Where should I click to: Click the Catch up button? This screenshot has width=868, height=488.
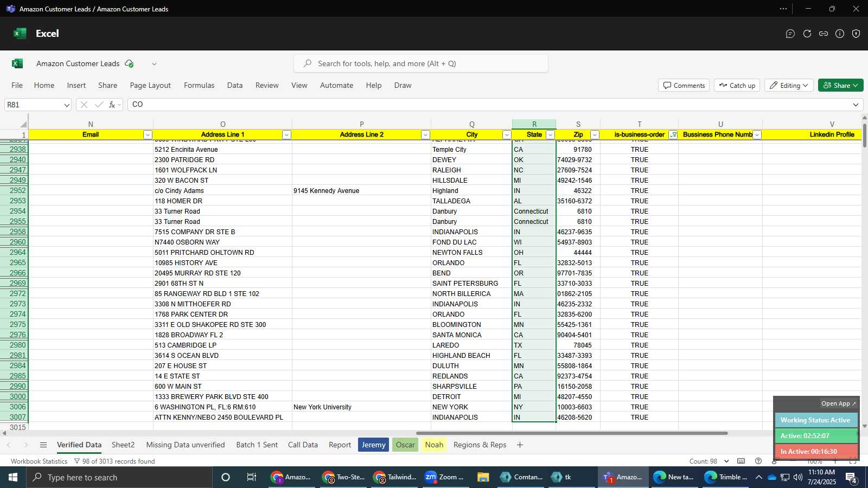click(x=737, y=85)
